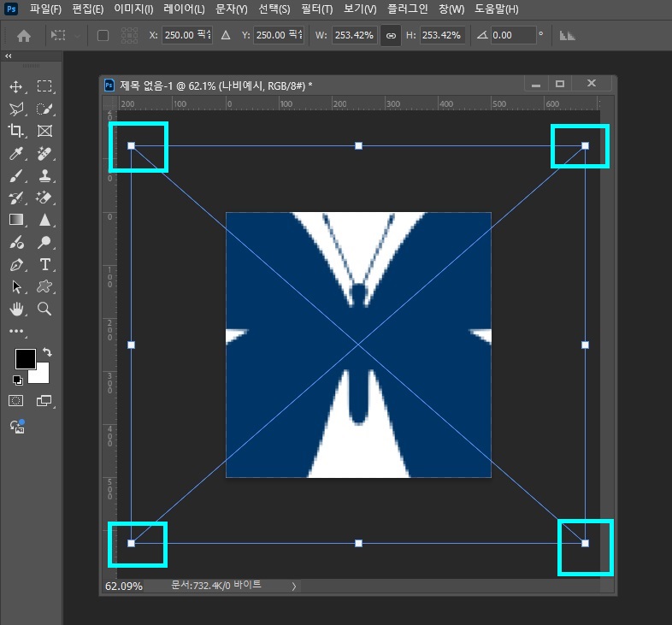Viewport: 672px width, 625px height.
Task: Open the 보기(V) menu
Action: (360, 9)
